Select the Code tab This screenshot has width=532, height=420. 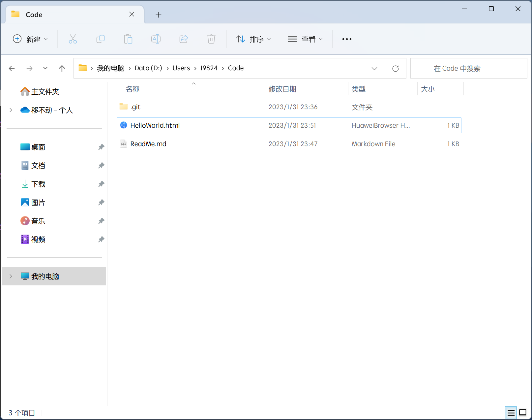point(75,15)
